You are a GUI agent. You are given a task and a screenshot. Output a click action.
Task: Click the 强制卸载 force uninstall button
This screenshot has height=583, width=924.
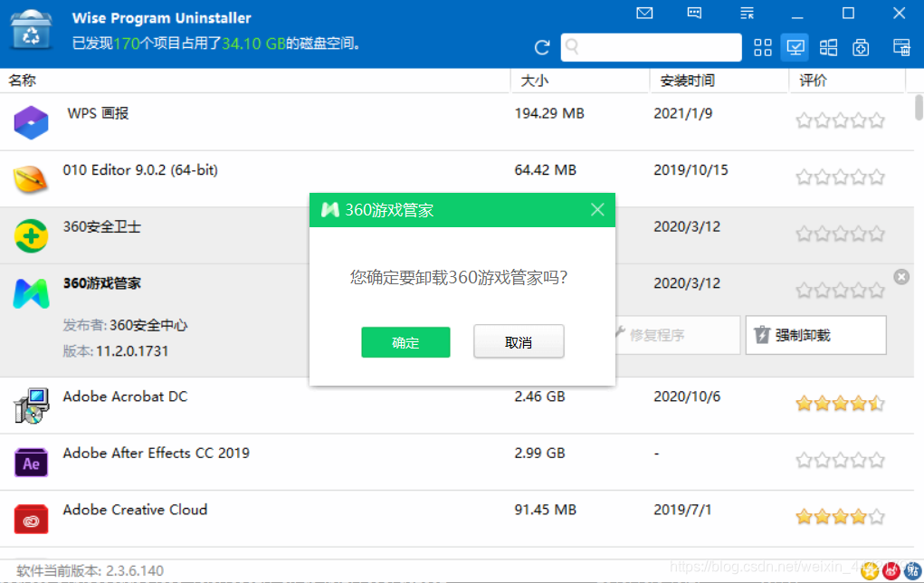(815, 335)
